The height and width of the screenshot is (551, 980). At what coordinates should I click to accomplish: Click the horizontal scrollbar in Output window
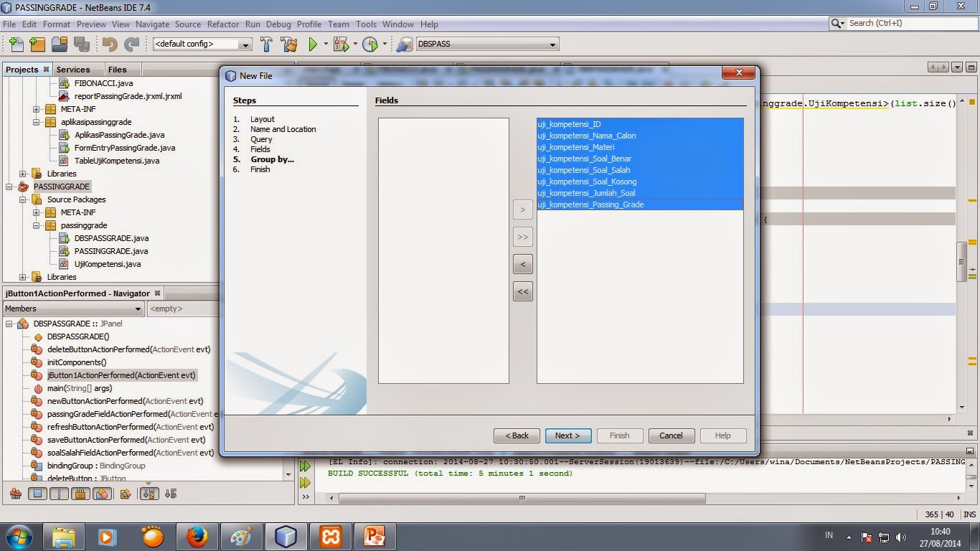pyautogui.click(x=522, y=497)
